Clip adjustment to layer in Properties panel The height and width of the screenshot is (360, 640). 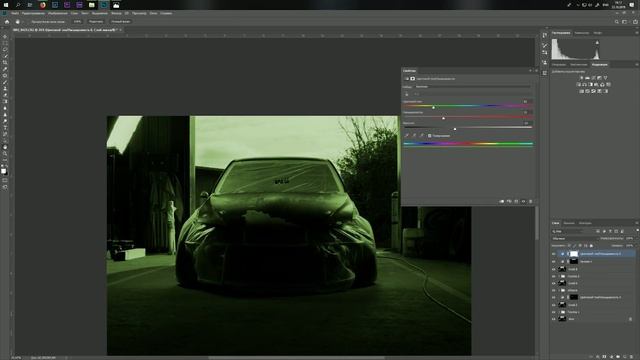pyautogui.click(x=501, y=201)
